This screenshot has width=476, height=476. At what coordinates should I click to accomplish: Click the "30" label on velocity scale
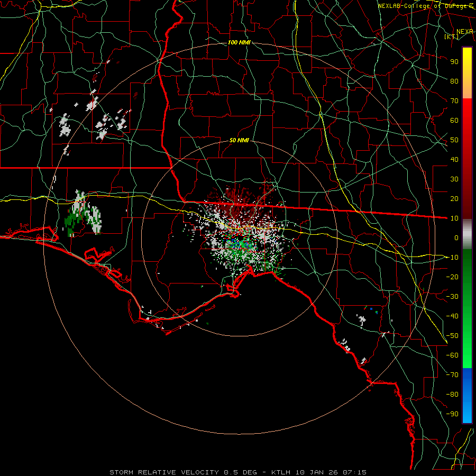[x=454, y=179]
